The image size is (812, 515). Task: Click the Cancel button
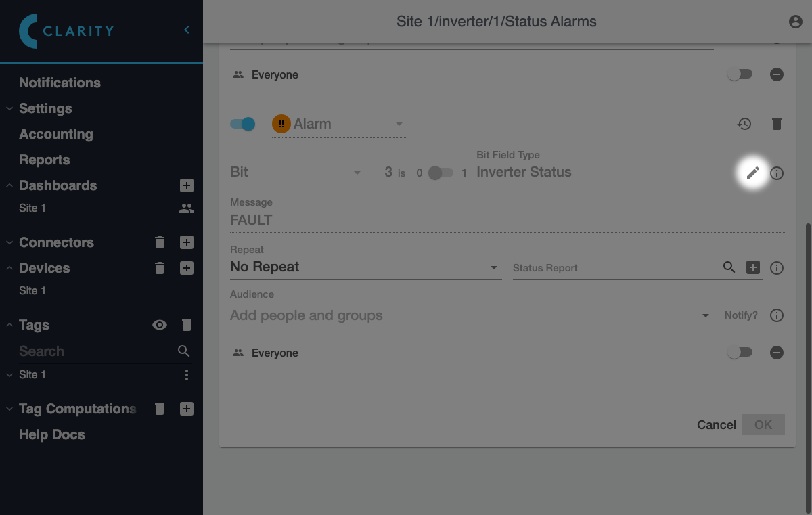(x=717, y=425)
